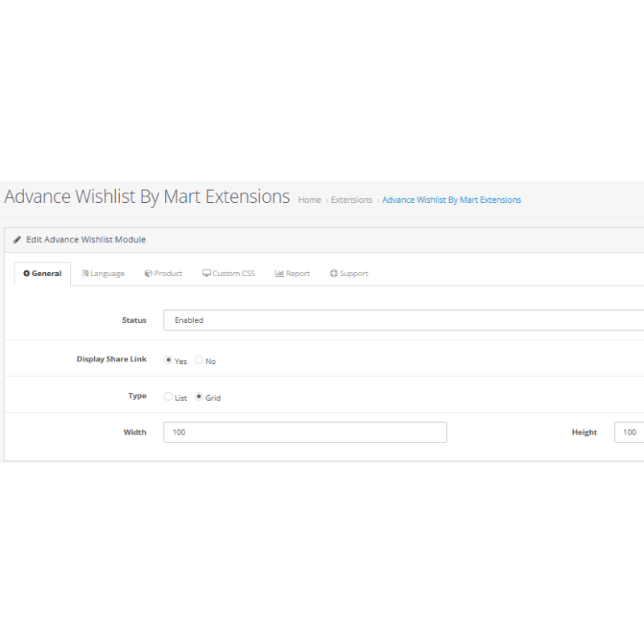Set Type to List

[168, 397]
